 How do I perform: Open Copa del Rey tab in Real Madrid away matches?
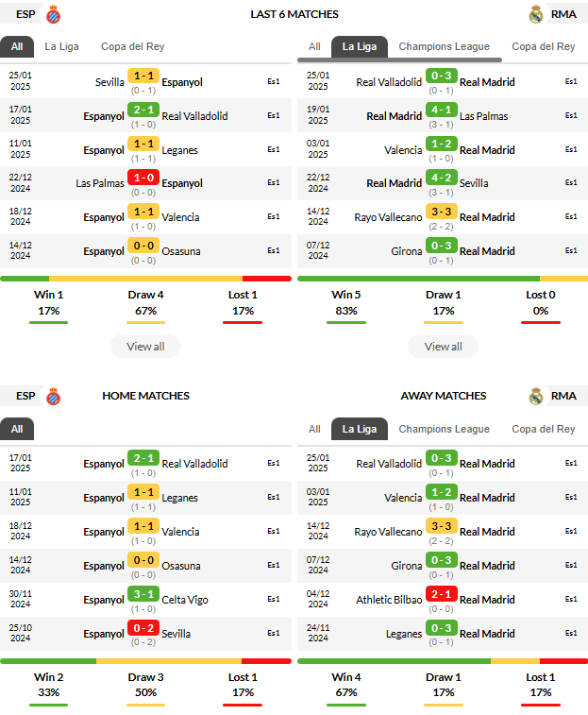544,429
